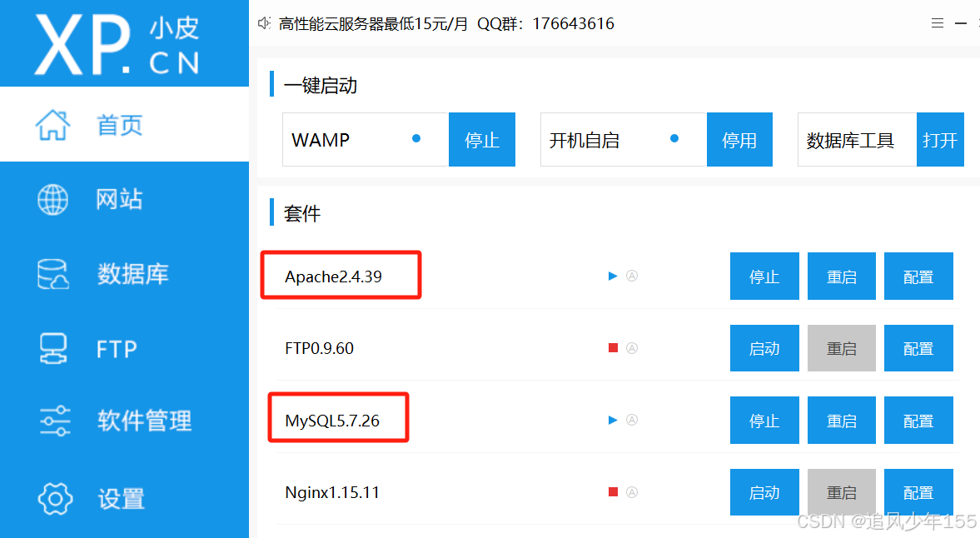The width and height of the screenshot is (980, 538).
Task: Stop Apache2.4.39 with 停止
Action: pos(764,276)
